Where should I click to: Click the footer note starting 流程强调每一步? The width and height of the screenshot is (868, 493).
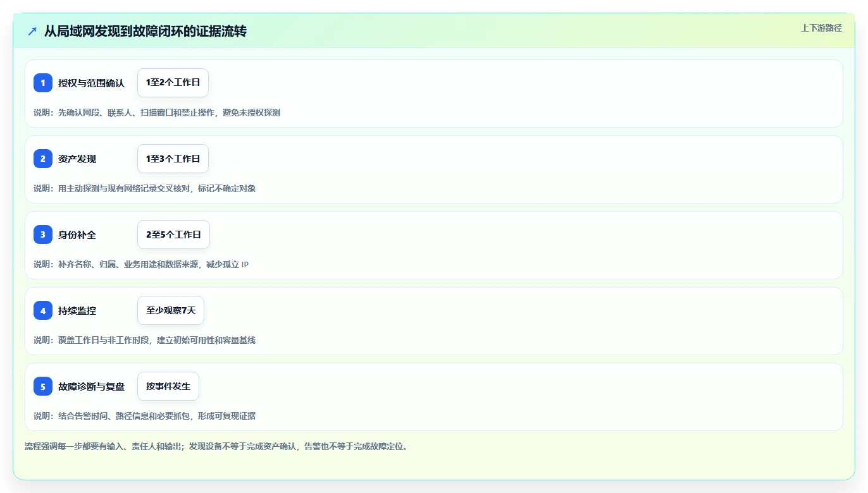click(x=218, y=446)
